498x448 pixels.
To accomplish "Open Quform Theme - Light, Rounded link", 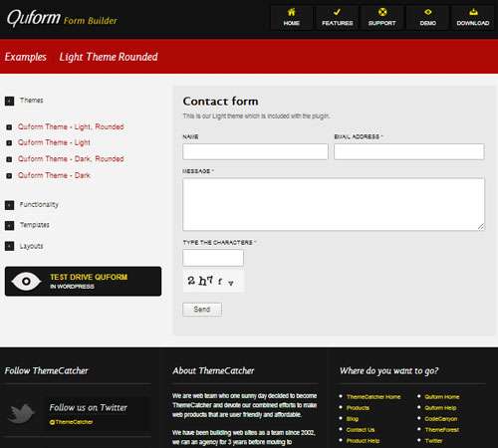I will [x=71, y=126].
